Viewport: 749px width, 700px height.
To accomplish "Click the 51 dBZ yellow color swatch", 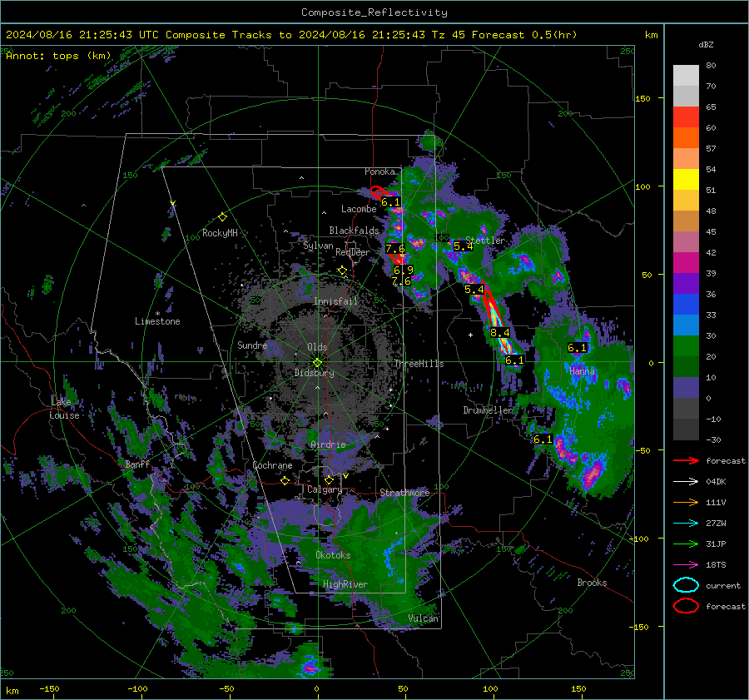I will pos(686,180).
